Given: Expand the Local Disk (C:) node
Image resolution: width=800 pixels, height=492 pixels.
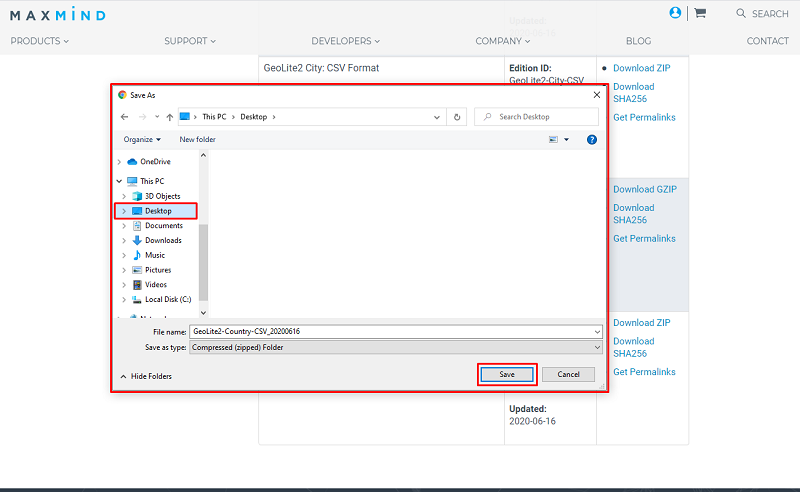Looking at the screenshot, I should point(124,300).
